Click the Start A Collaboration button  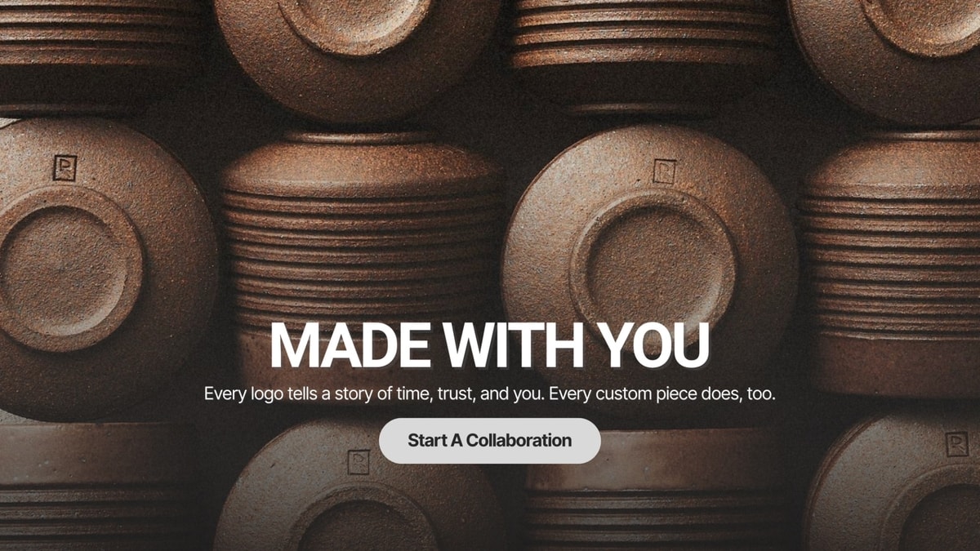click(x=490, y=441)
